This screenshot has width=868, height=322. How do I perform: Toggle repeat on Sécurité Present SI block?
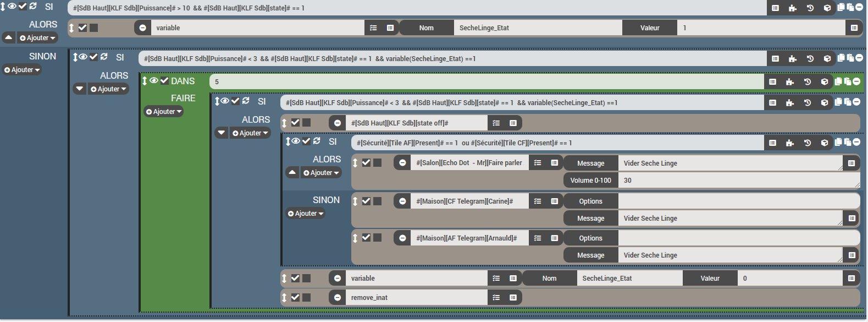pyautogui.click(x=317, y=141)
